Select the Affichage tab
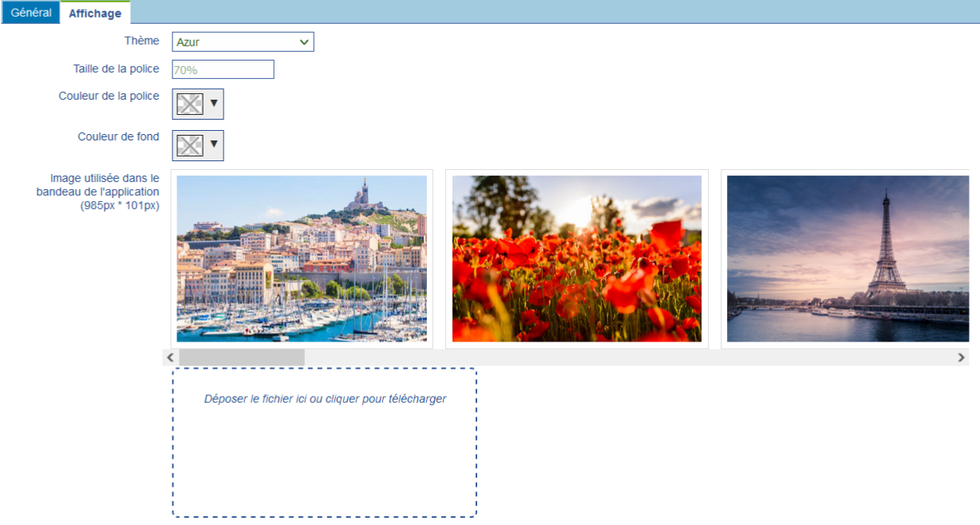980x525 pixels. pos(95,13)
